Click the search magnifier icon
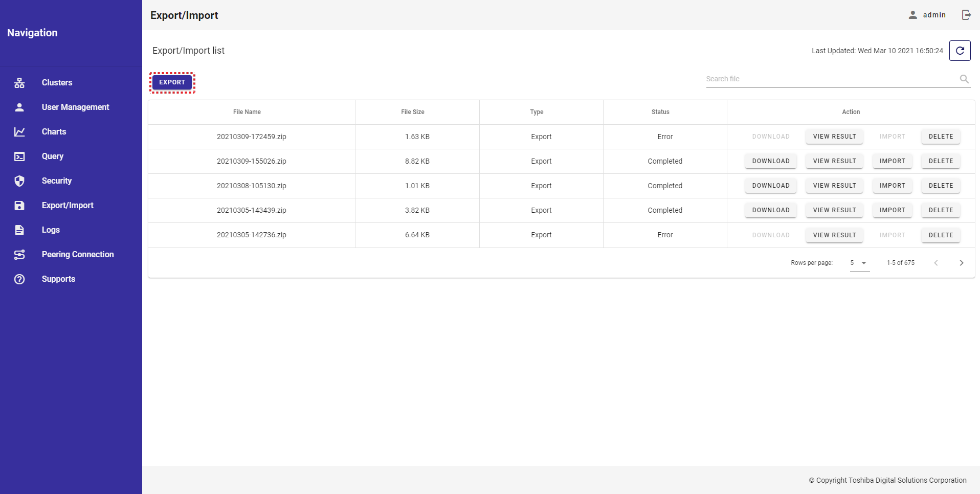The height and width of the screenshot is (494, 980). [964, 79]
